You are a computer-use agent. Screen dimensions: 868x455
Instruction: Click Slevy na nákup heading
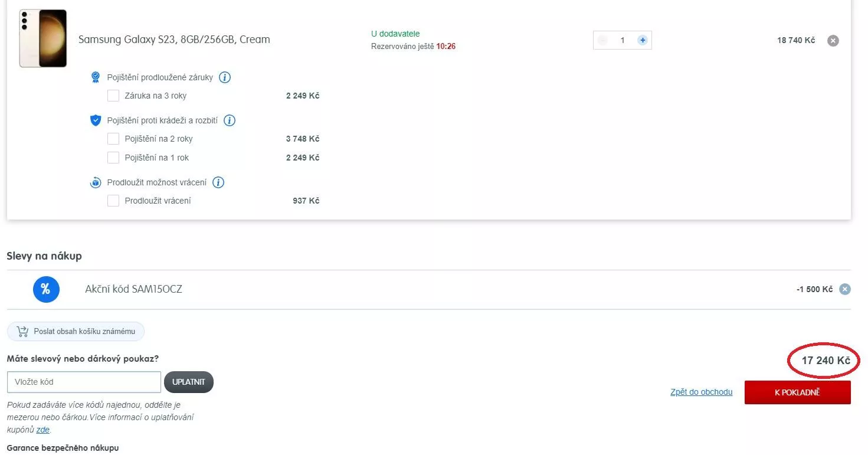coord(44,256)
